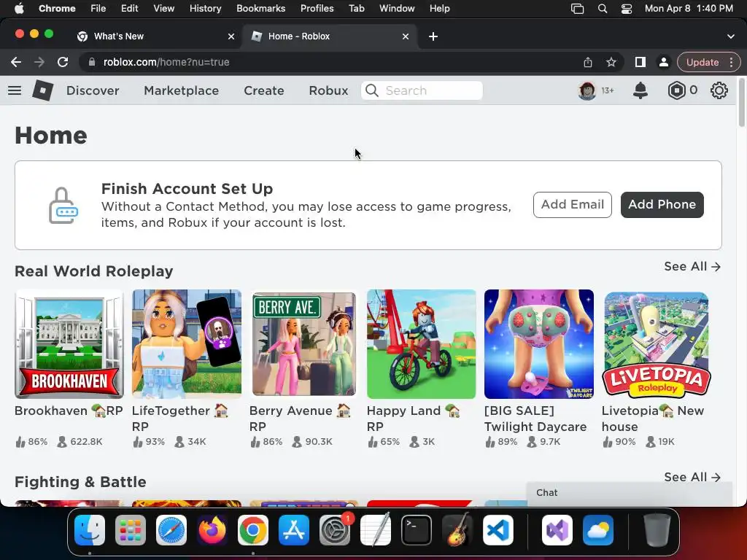Open the Trash in the dock
The width and height of the screenshot is (747, 560).
[657, 530]
